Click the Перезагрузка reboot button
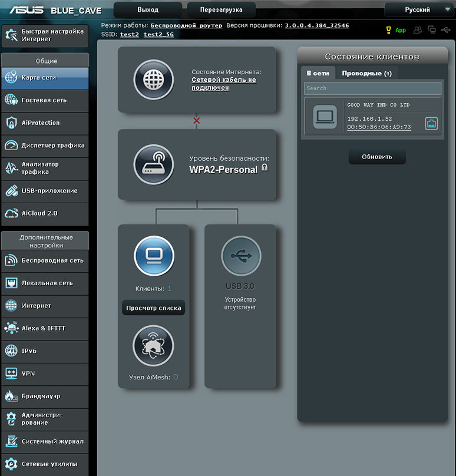Viewport: 456px width, 476px height. tap(221, 9)
